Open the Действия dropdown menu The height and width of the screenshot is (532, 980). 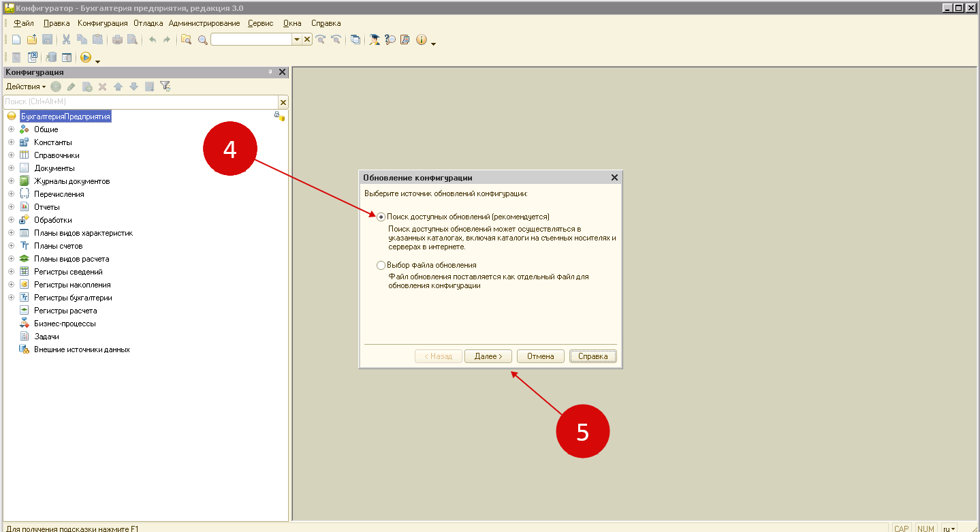pyautogui.click(x=26, y=87)
